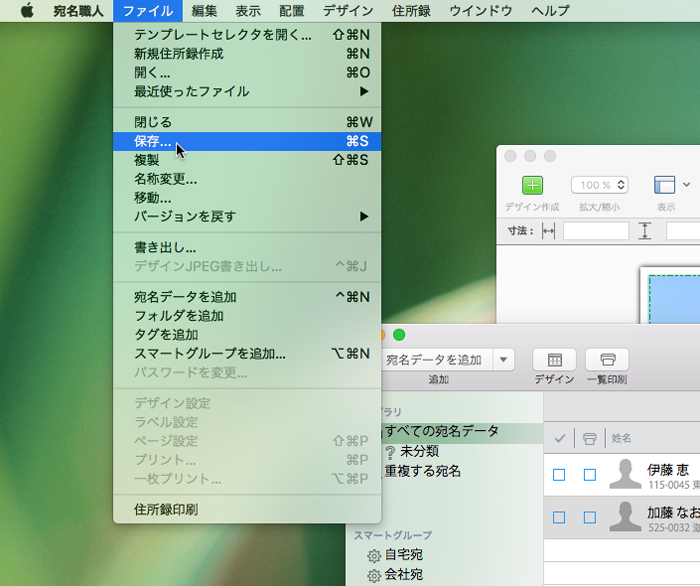Open the 100% zoom level dropdown

[599, 185]
